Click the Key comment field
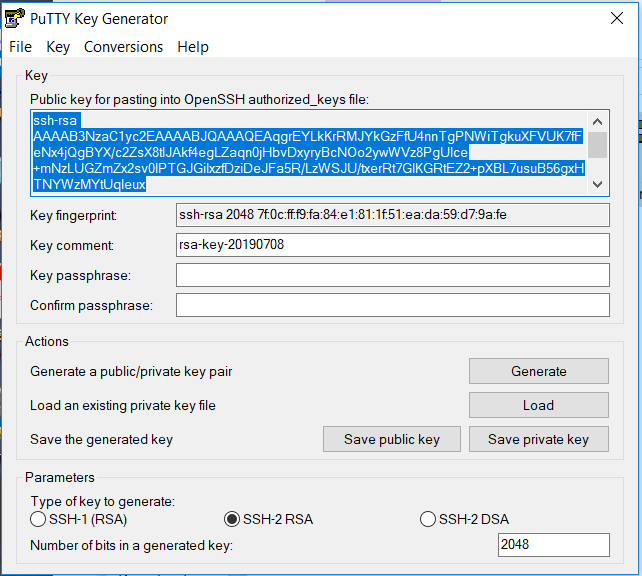The width and height of the screenshot is (642, 576). point(392,245)
